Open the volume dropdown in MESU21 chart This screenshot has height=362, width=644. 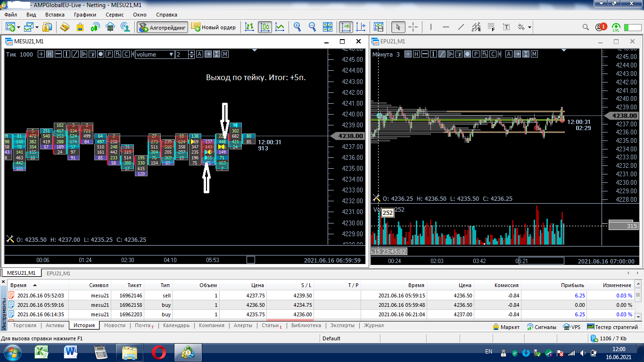click(155, 54)
